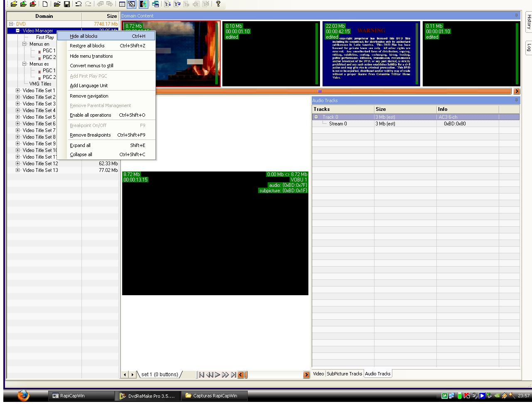Viewport: 532px width, 404px height.
Task: Select the set 1 (0 buttons) tab
Action: pos(160,375)
